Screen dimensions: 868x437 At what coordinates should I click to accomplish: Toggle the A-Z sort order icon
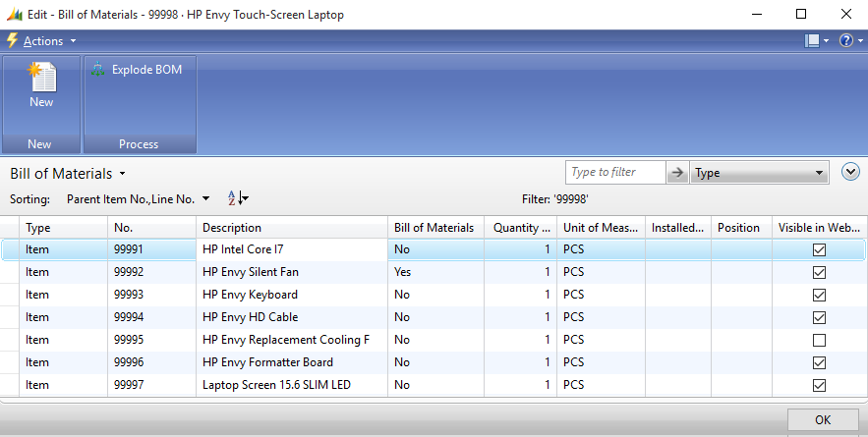(x=238, y=198)
